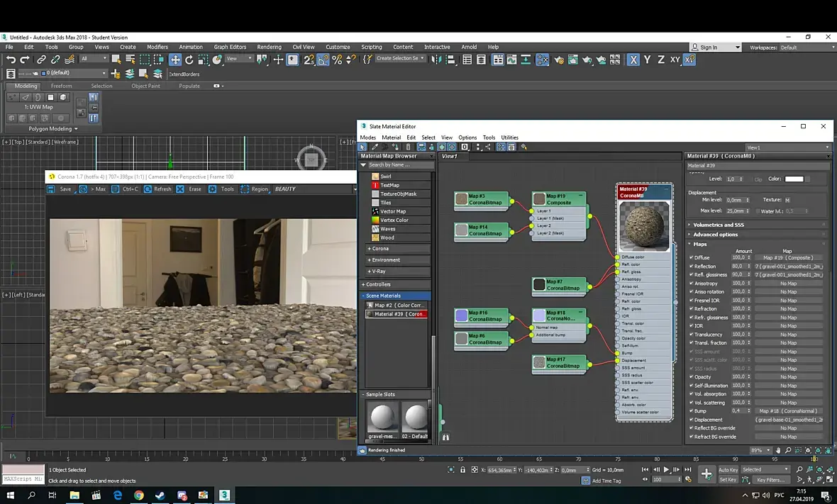Open the Utilities menu in Slate Editor
The height and width of the screenshot is (504, 837).
tap(509, 138)
